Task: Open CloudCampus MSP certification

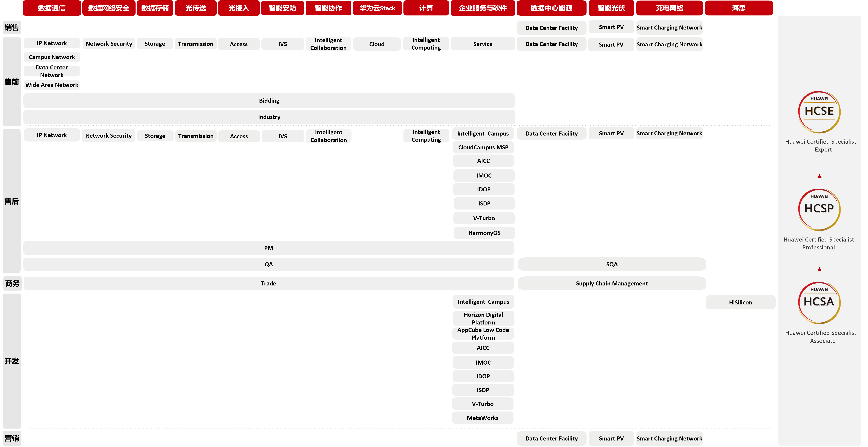Action: 483,147
